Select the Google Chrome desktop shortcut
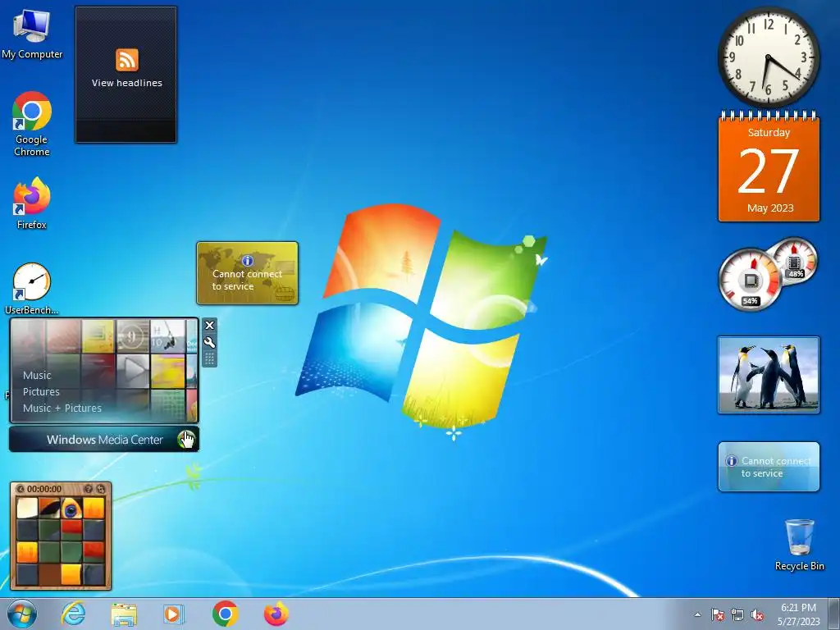The image size is (840, 630). [32, 124]
